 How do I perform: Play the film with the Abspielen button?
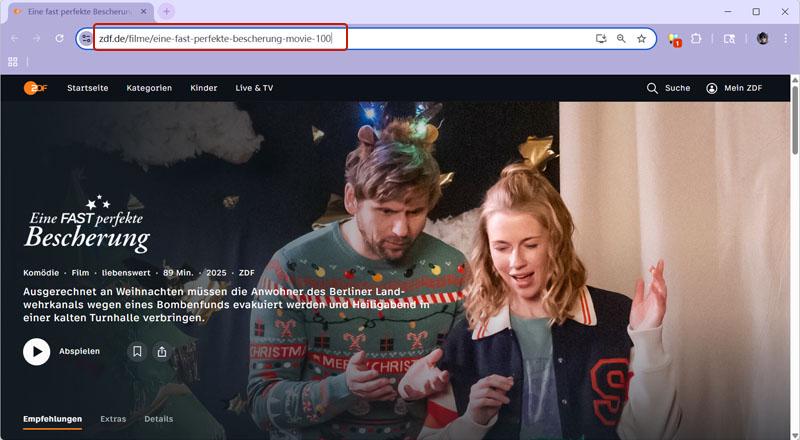pos(37,351)
